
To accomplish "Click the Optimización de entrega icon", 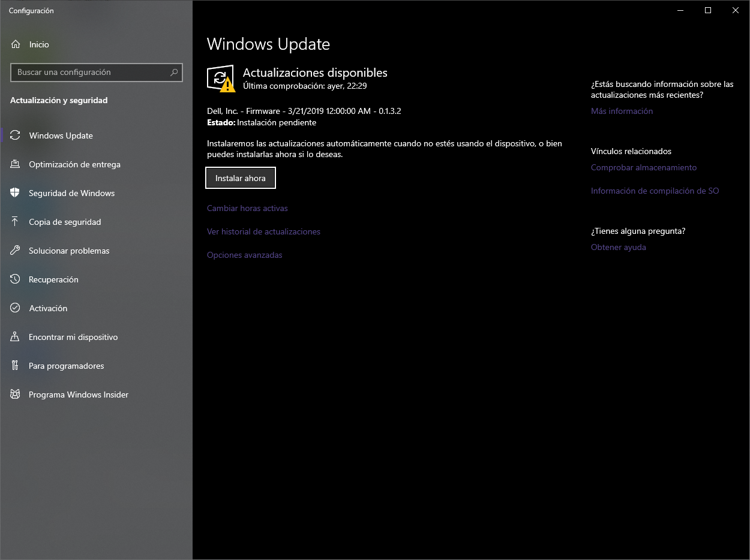I will coord(16,164).
